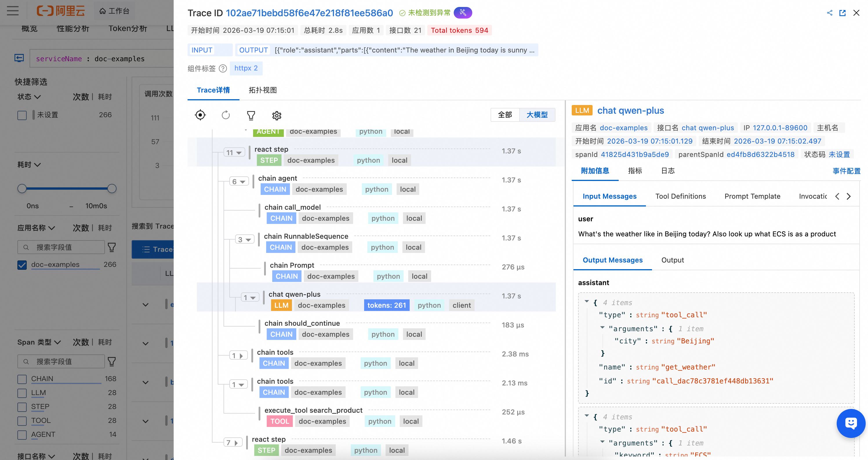Click parentSpanId value ed4fb8d6322b4518
This screenshot has height=460, width=868.
click(760, 155)
